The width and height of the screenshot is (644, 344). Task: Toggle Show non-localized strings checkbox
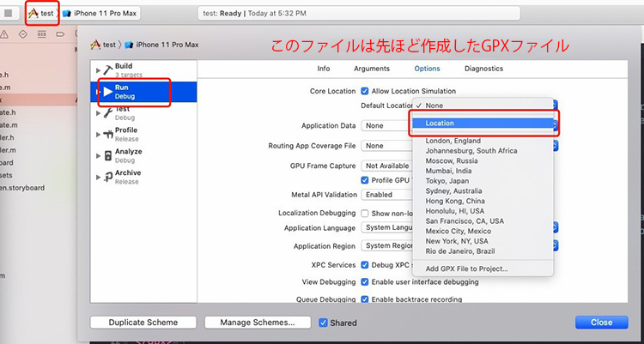364,214
